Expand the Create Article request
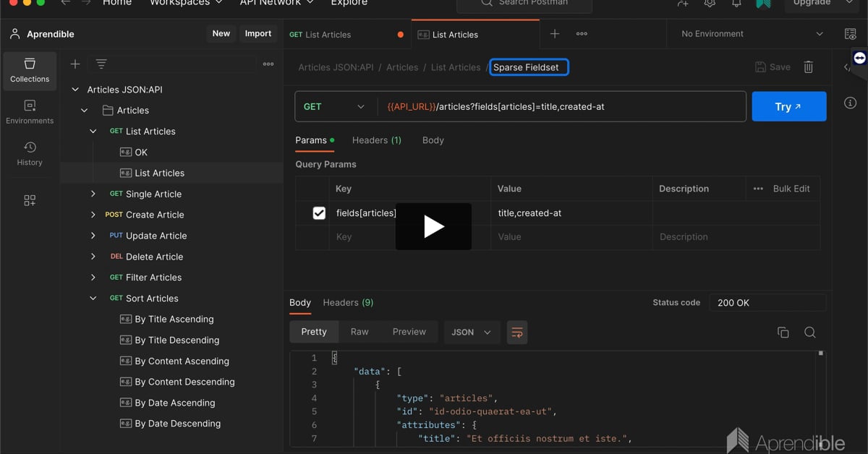868x454 pixels. (93, 215)
